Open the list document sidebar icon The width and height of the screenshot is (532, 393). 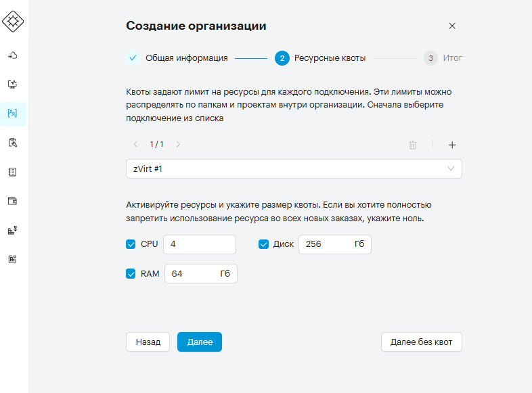(13, 172)
